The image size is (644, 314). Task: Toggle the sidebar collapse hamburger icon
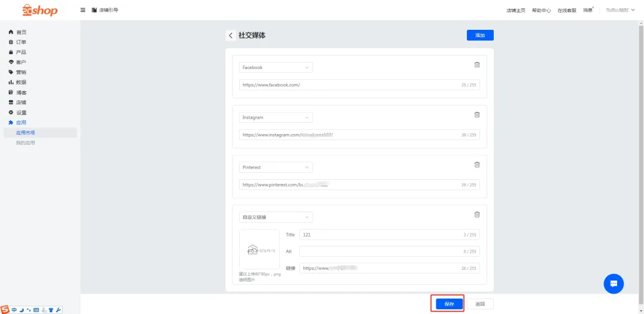tap(83, 10)
